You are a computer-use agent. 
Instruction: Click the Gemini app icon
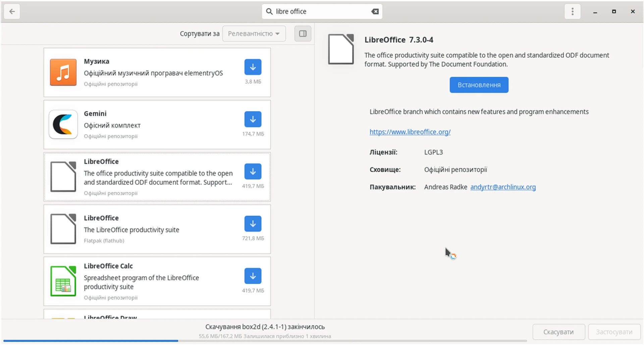63,125
